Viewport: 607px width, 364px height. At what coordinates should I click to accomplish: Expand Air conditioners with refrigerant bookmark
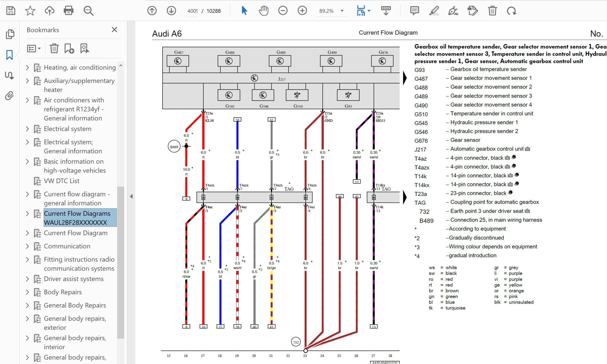[x=28, y=100]
